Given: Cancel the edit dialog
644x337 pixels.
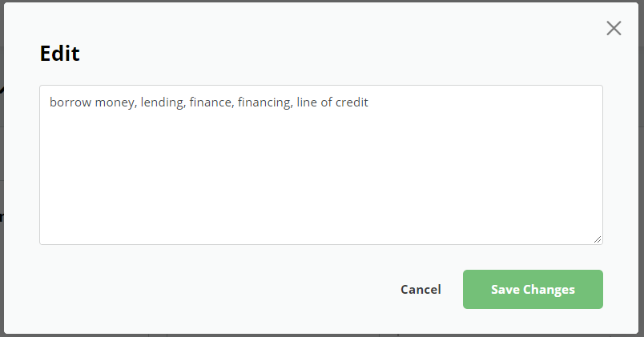Looking at the screenshot, I should click(x=421, y=289).
